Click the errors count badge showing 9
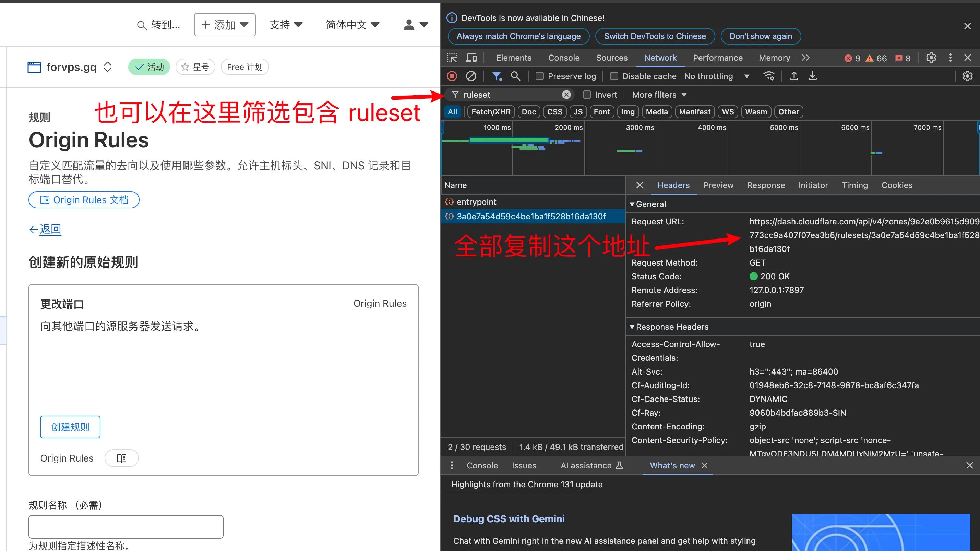Image resolution: width=980 pixels, height=551 pixels. (x=852, y=58)
